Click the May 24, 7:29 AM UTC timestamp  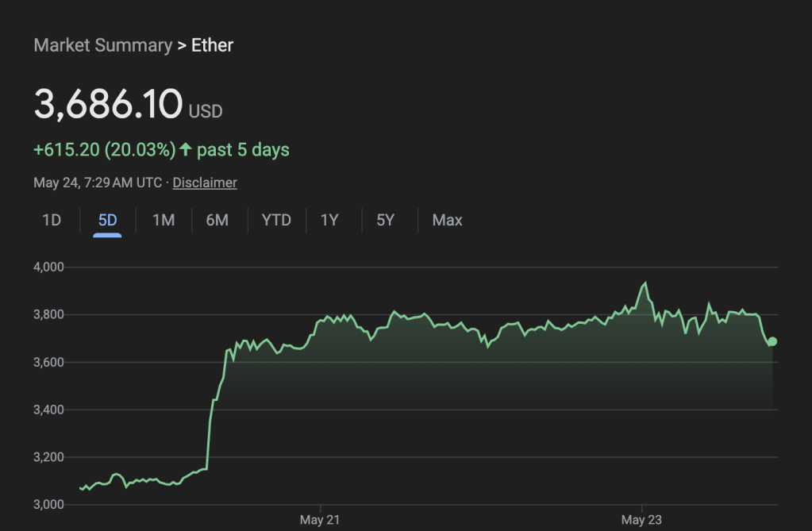click(98, 183)
